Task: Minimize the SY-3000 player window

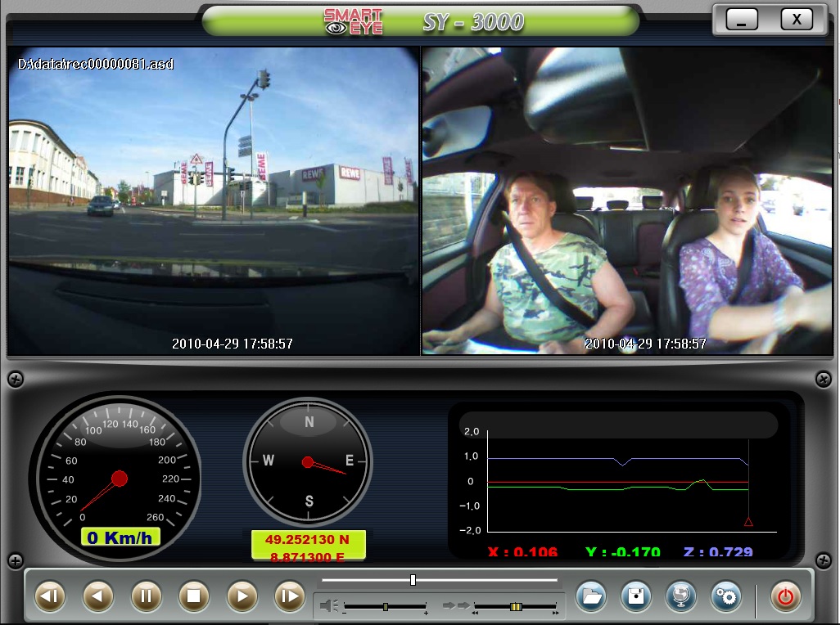Action: click(742, 20)
